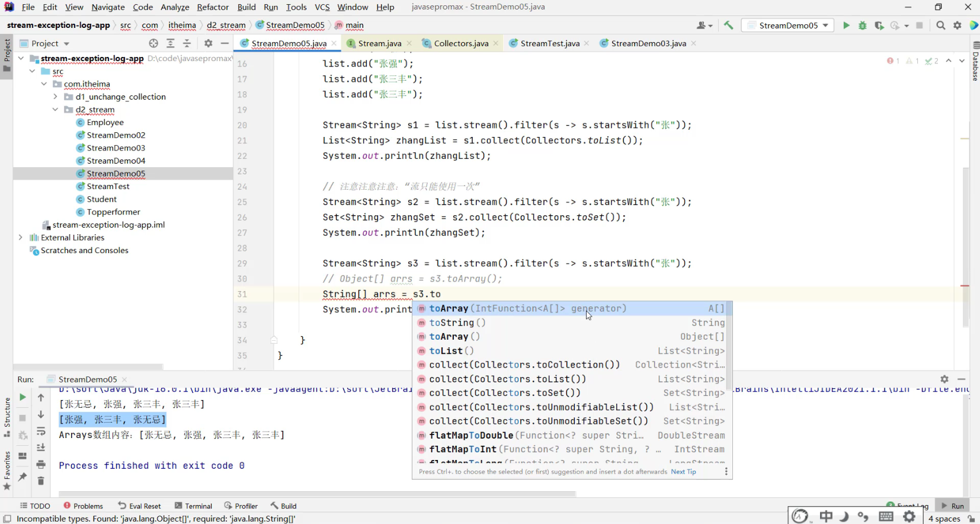Collapse all in Project panel
Image resolution: width=980 pixels, height=524 pixels.
(x=187, y=43)
